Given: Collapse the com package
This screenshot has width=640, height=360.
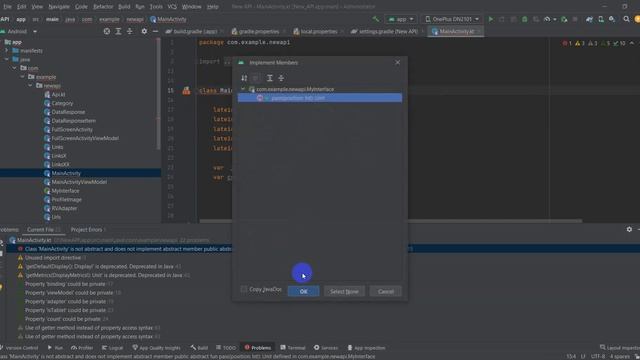Looking at the screenshot, I should (15, 68).
